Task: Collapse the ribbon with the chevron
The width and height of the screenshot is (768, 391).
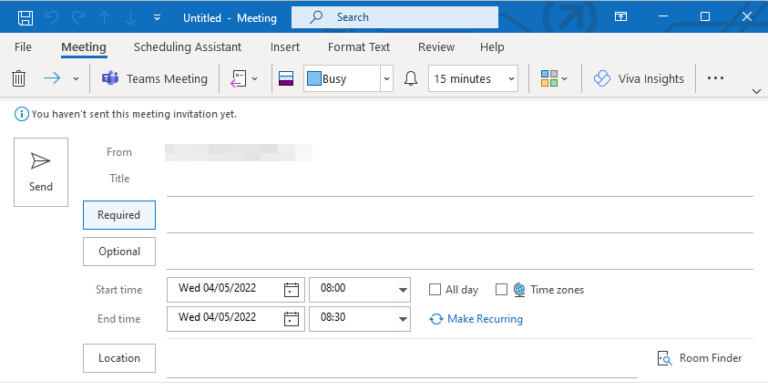Action: click(x=756, y=92)
